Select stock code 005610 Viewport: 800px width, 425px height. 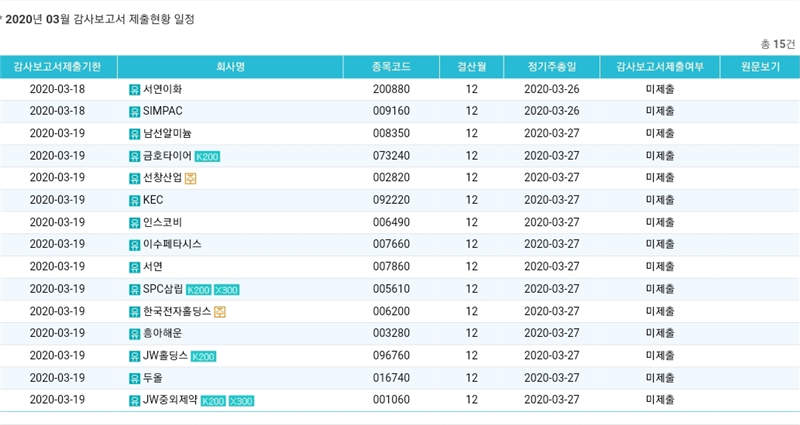coord(391,289)
